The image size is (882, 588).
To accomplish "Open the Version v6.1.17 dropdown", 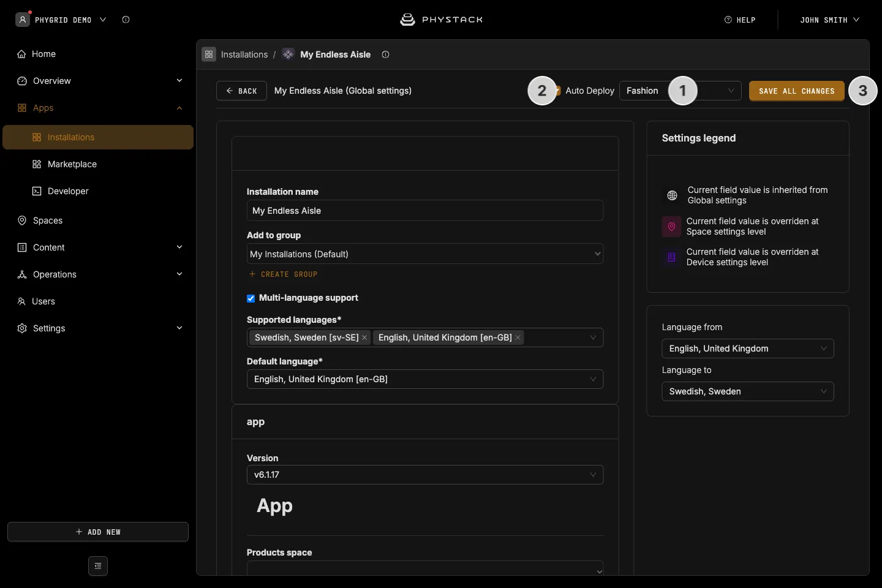I will coord(425,475).
